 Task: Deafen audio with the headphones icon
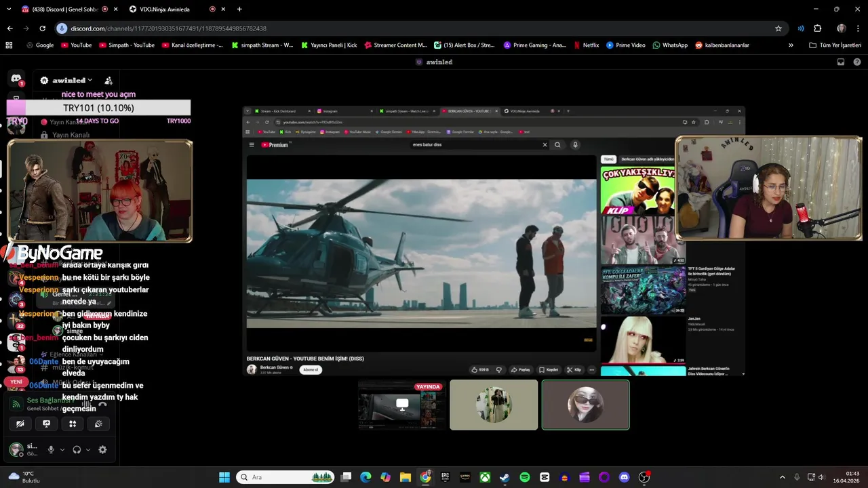77,449
